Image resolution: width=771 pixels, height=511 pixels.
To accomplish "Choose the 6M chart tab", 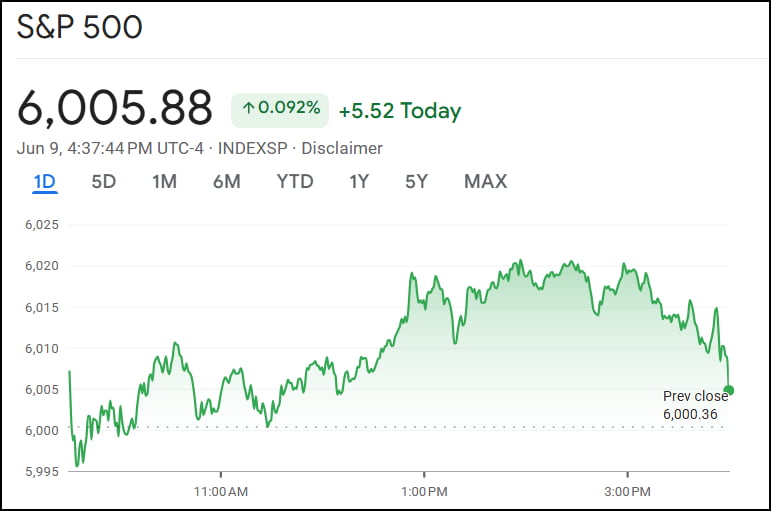I will click(x=227, y=181).
